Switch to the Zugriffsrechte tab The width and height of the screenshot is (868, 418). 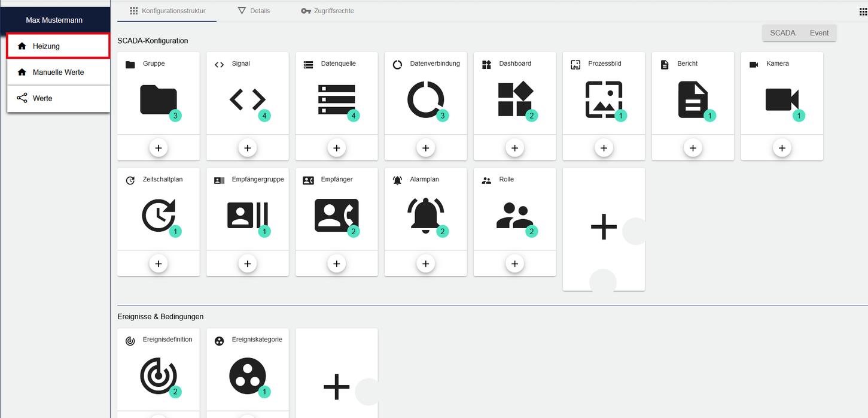coord(327,11)
